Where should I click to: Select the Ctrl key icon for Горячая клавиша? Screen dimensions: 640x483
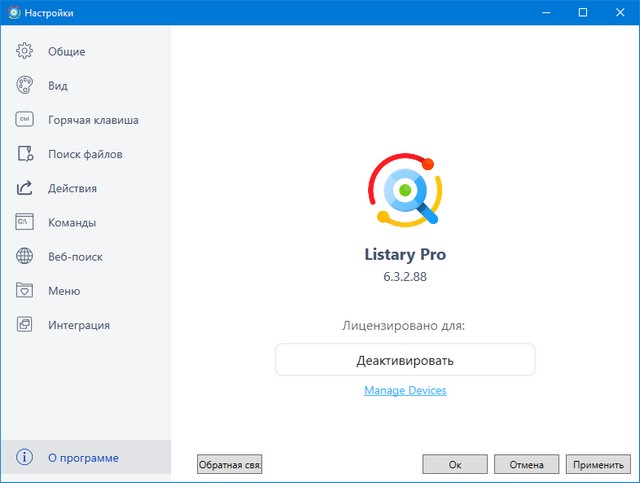click(25, 120)
